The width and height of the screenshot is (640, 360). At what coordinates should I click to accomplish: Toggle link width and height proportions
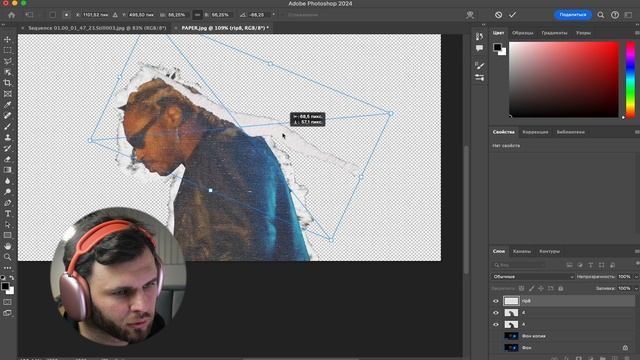coord(197,15)
